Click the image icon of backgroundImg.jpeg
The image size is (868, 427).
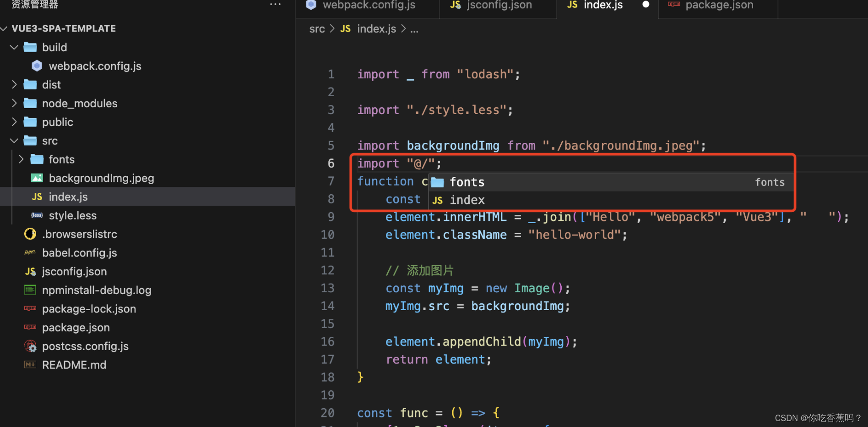pyautogui.click(x=37, y=178)
